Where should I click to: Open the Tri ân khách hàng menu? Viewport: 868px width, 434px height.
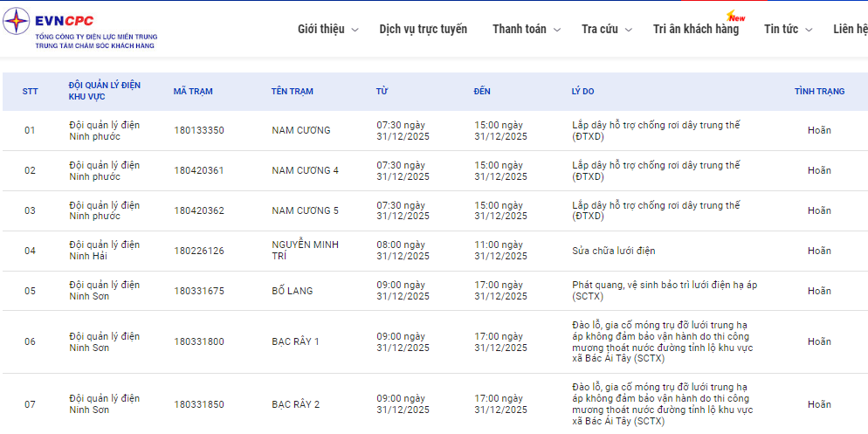point(695,29)
